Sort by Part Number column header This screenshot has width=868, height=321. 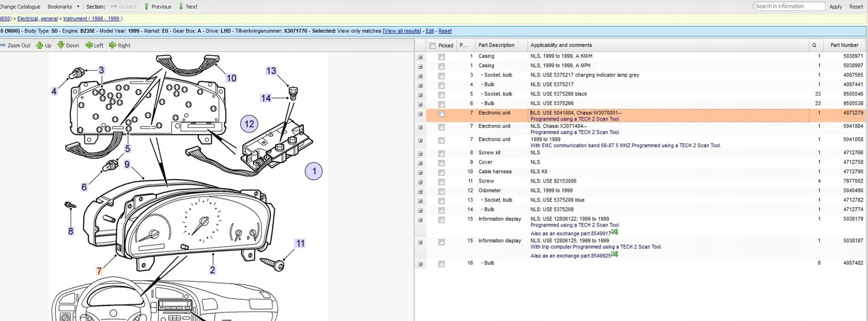(844, 45)
